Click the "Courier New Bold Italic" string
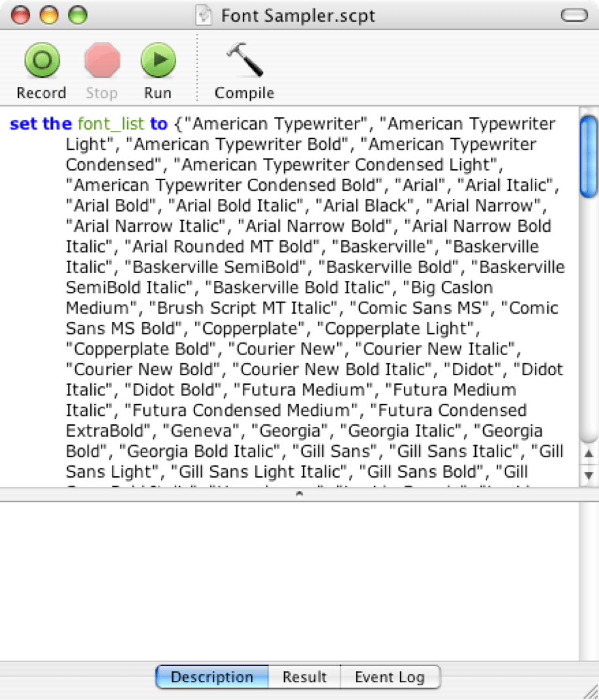Screen dimensions: 599x700 (x=333, y=369)
